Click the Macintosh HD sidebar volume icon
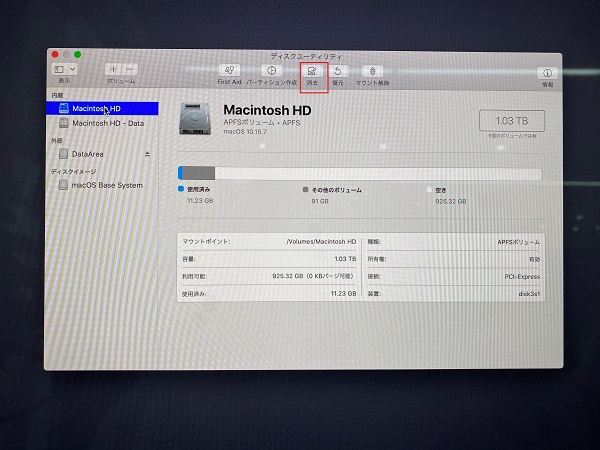This screenshot has height=450, width=600. click(64, 108)
